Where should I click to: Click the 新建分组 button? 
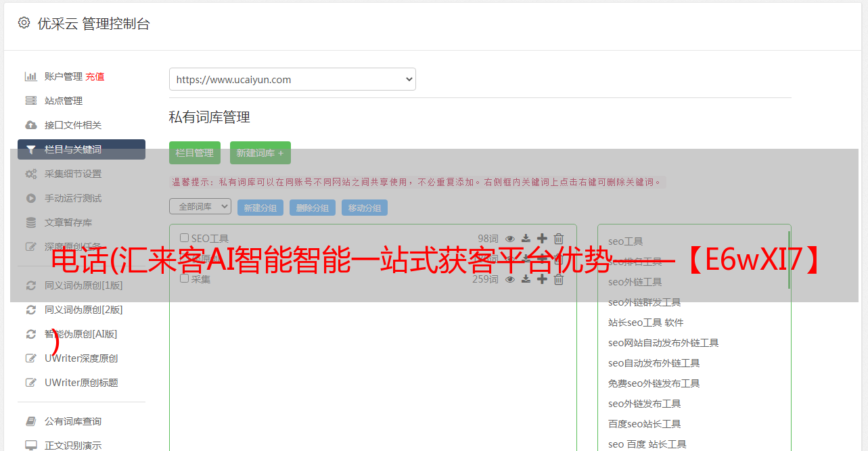(260, 208)
